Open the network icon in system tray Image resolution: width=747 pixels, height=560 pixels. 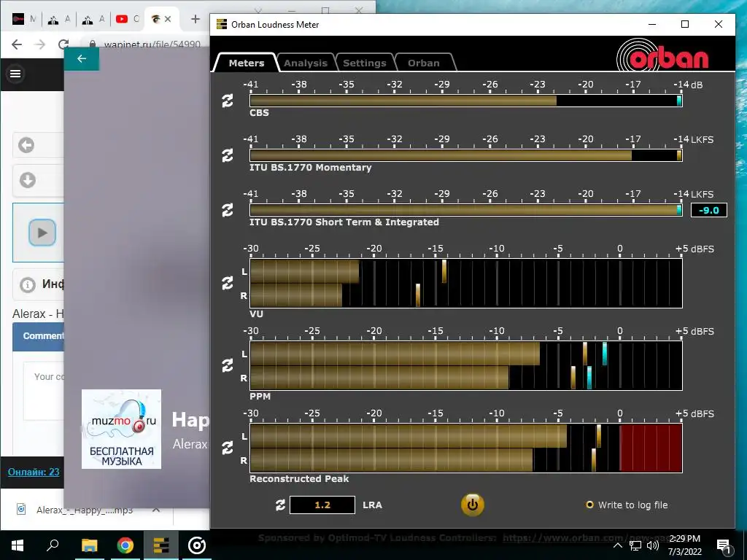pyautogui.click(x=635, y=545)
